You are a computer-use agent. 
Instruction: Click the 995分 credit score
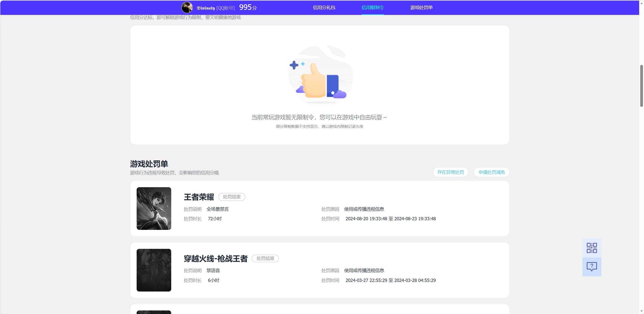248,7
